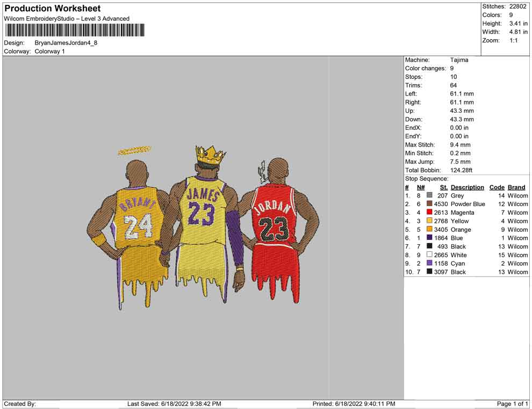
Task: Click the Stops value '10'
Action: (x=454, y=77)
